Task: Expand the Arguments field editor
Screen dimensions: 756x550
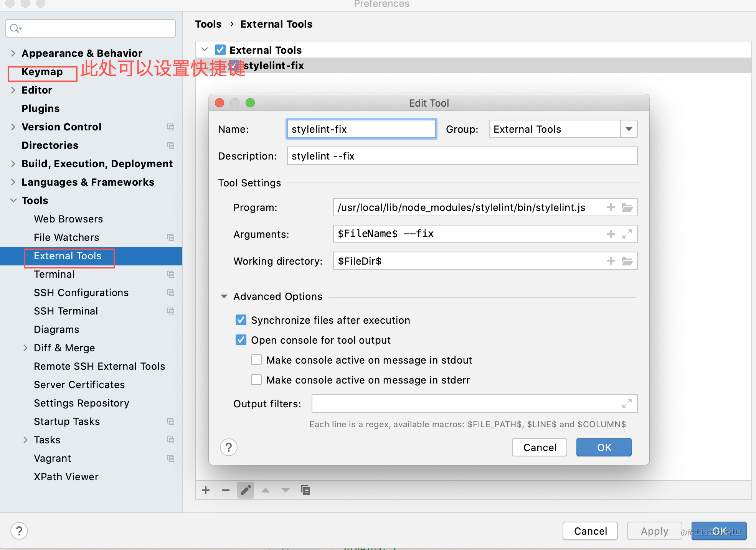Action: click(627, 234)
